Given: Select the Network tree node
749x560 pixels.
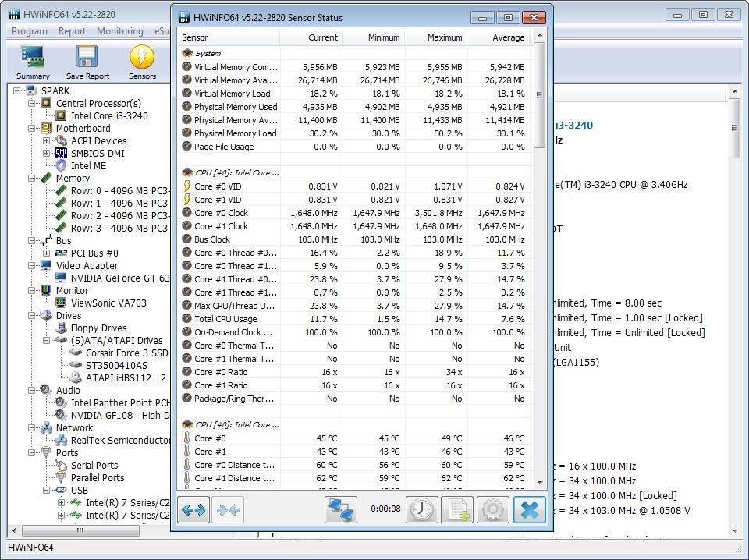Looking at the screenshot, I should 74,427.
